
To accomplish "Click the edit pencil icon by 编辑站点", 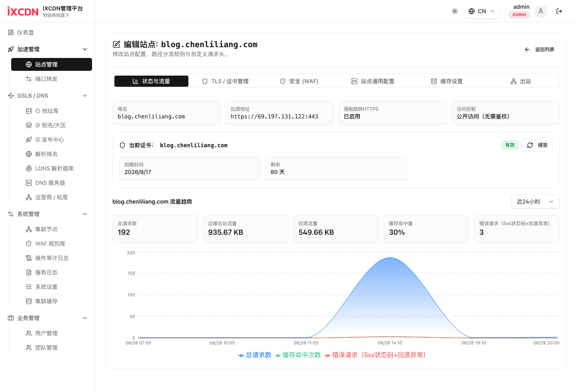I will click(x=116, y=44).
